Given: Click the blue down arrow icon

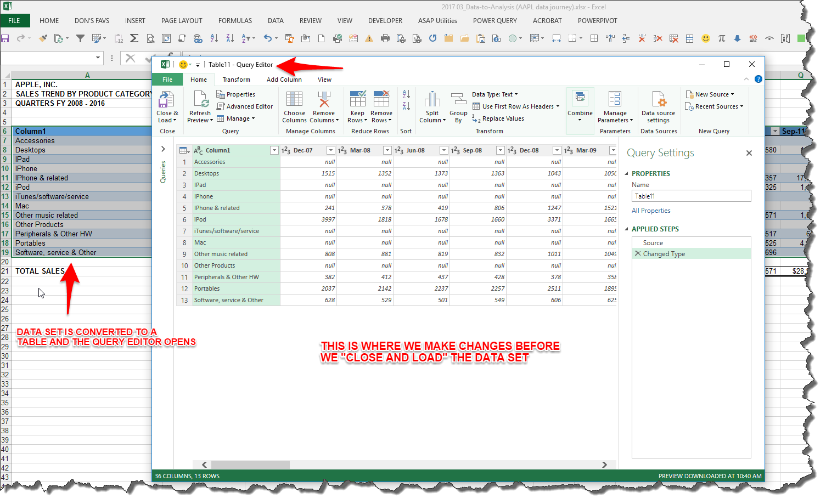Looking at the screenshot, I should (737, 38).
